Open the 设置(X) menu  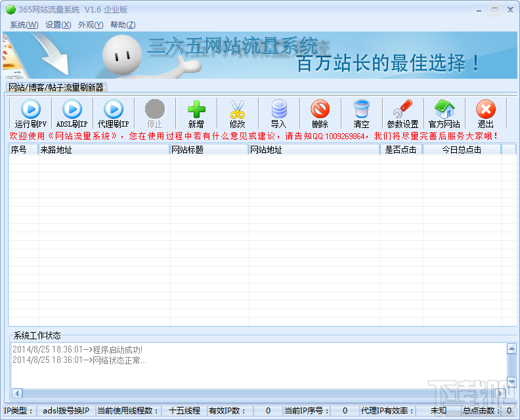point(58,25)
